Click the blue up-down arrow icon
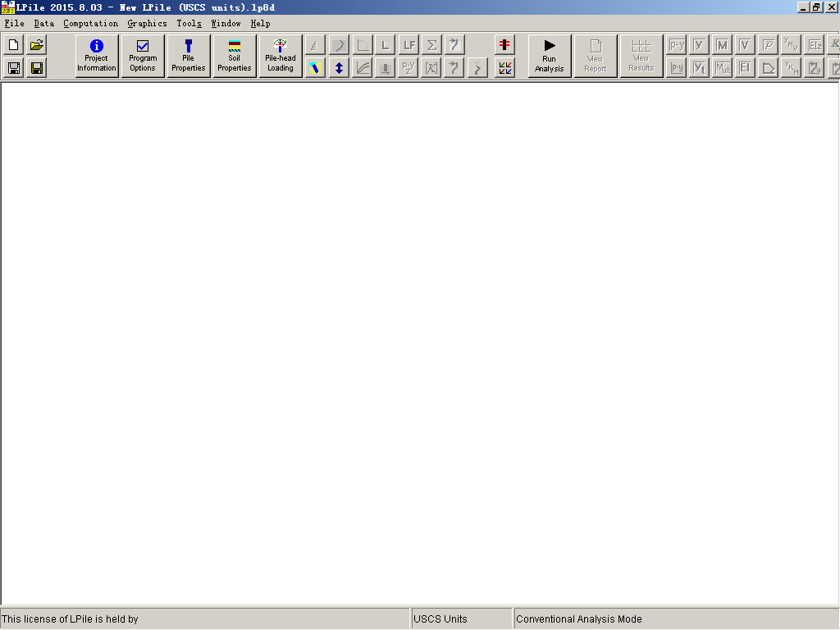 339,68
